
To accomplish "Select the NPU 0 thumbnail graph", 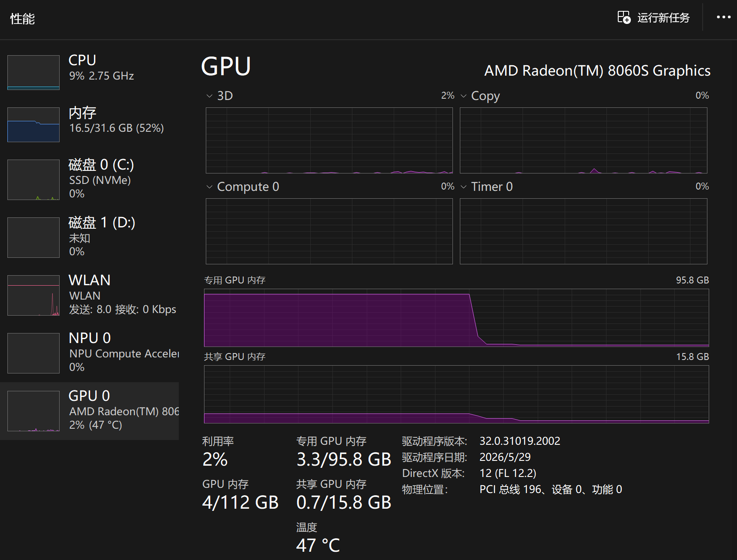I will [33, 353].
